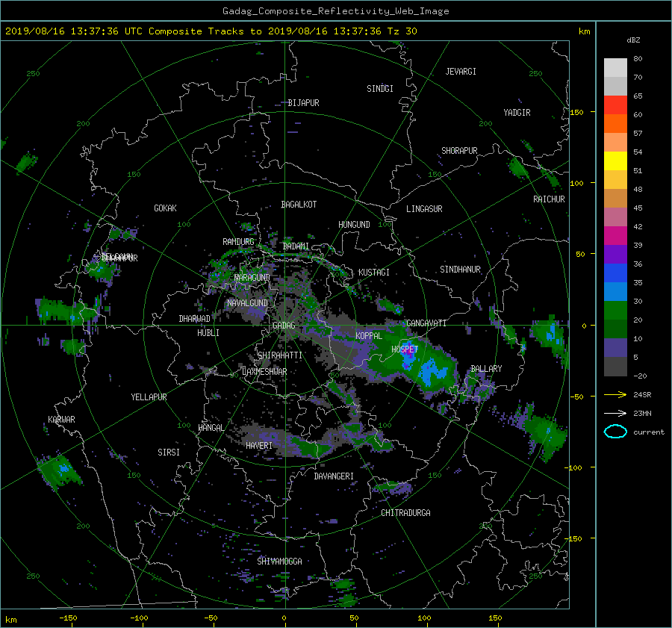
Task: Select the dark gray 5 to -20 dBZ swatch
Action: [615, 366]
